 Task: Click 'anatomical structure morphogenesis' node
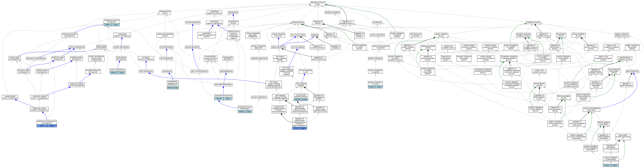tap(70, 35)
